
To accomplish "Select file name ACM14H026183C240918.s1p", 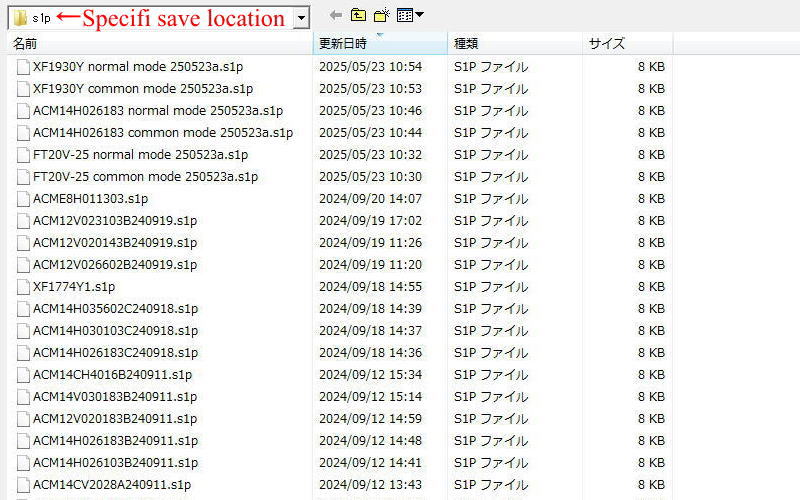I will (115, 353).
